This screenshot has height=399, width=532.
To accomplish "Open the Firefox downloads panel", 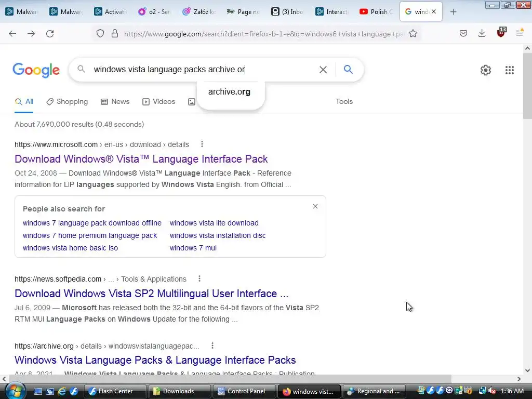I will [x=482, y=33].
